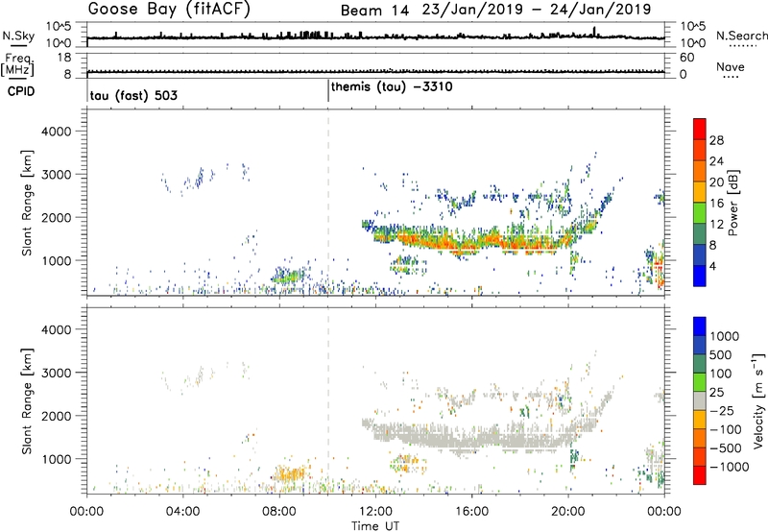Click the date range '23/Jan/2019 – 24/Jan/2019'
Image resolution: width=768 pixels, height=532 pixels.
(x=537, y=10)
